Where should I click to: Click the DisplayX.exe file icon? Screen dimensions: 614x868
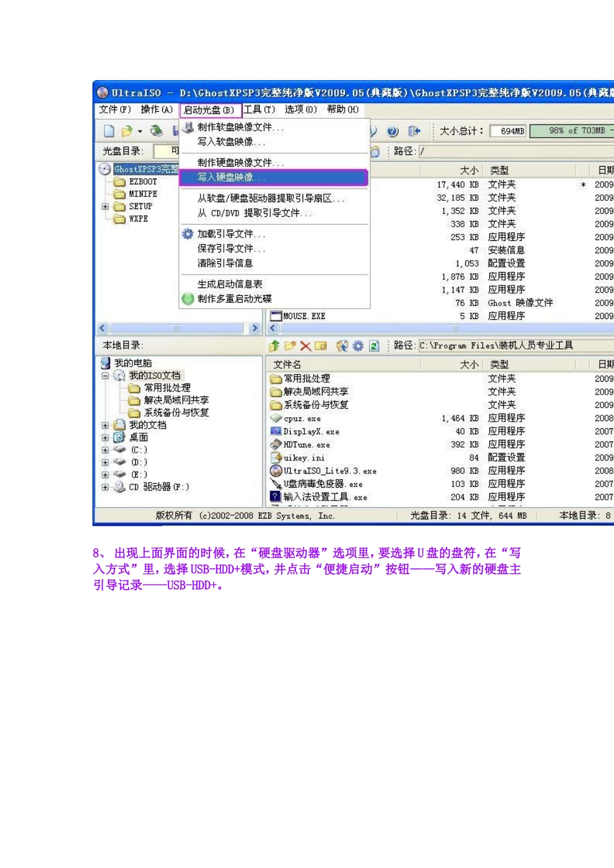point(276,431)
